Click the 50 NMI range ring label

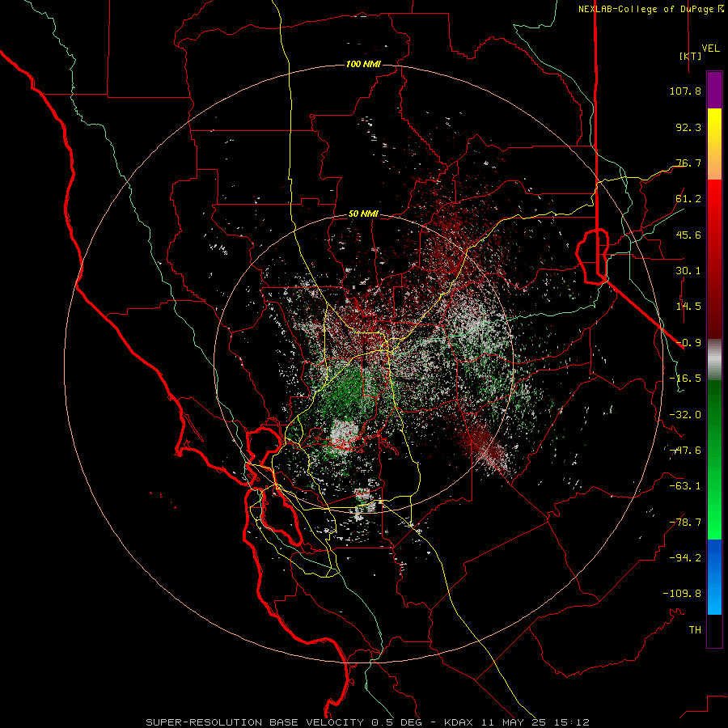pos(363,214)
